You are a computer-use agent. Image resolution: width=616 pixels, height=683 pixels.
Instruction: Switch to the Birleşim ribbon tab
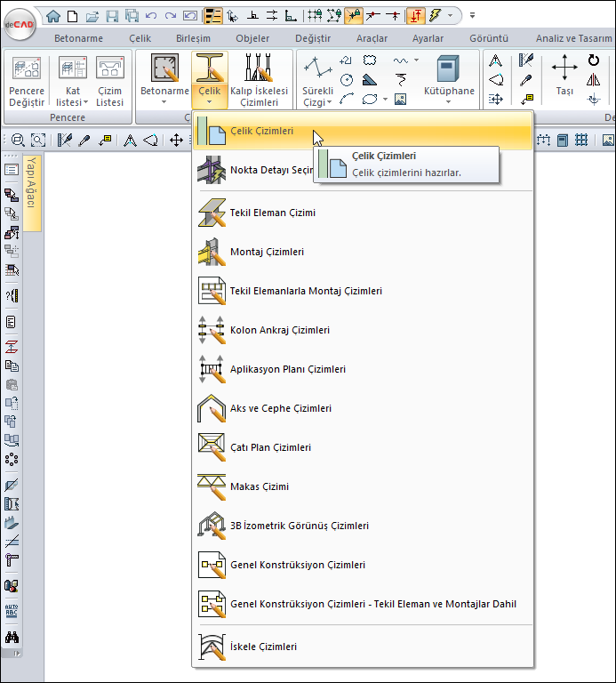(192, 39)
